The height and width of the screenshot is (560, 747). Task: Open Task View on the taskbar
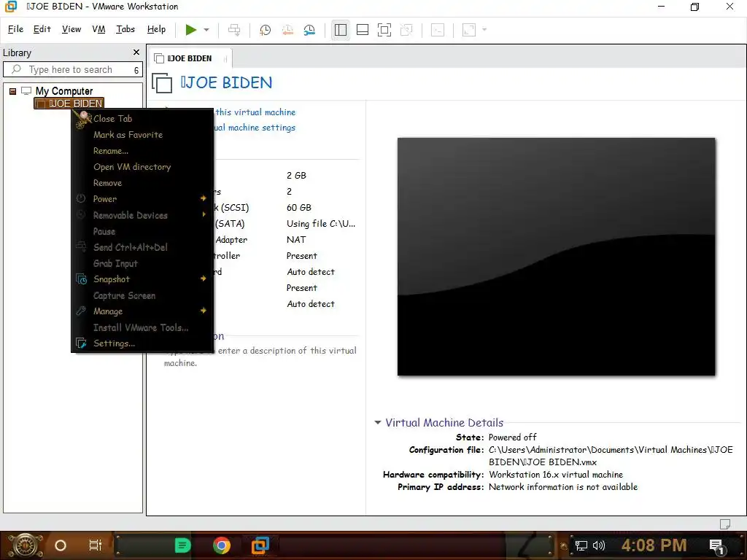(x=96, y=545)
